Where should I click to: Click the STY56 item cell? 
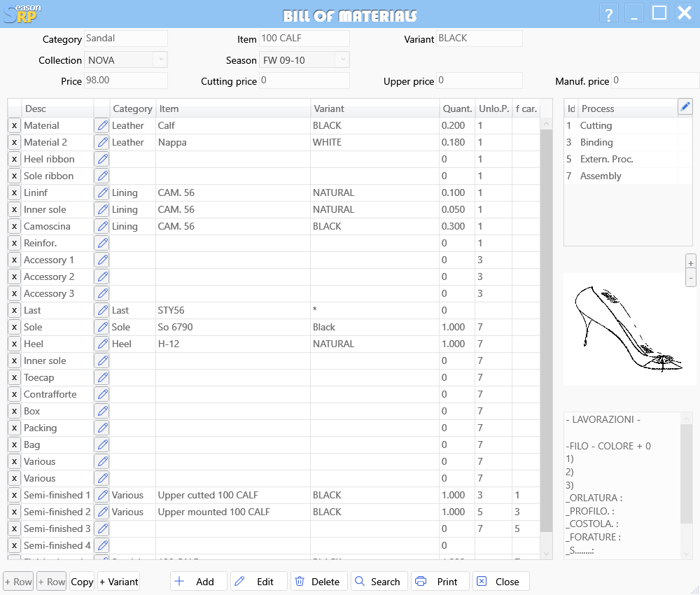(233, 310)
